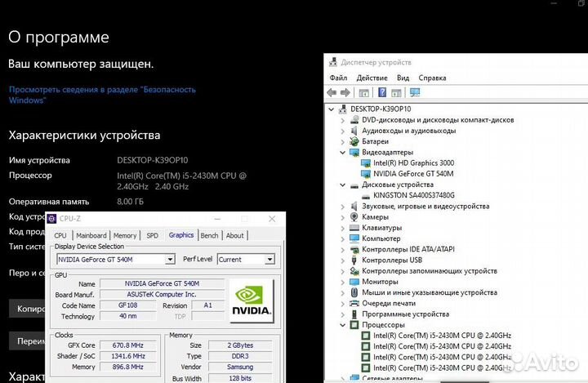Click Back arrow in Device Manager toolbar
588x383 pixels.
332,92
